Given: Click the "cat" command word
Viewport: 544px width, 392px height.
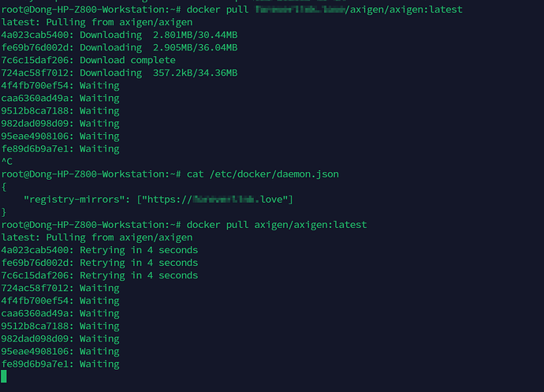Looking at the screenshot, I should click(196, 174).
